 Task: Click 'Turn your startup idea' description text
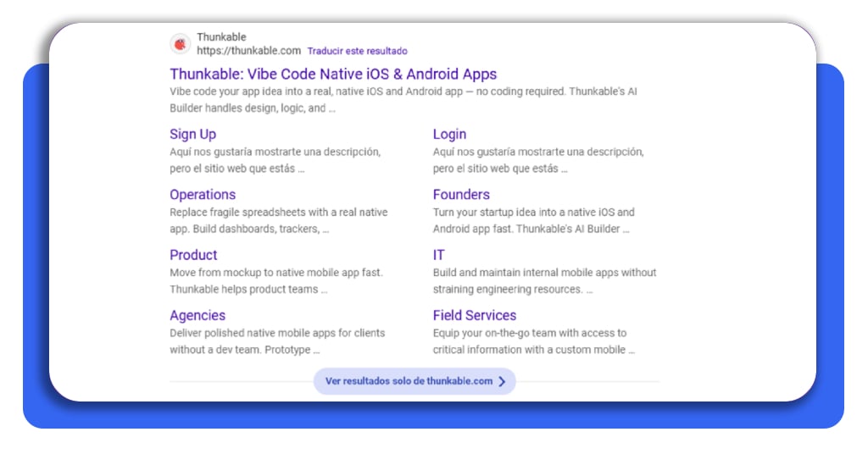pos(534,220)
